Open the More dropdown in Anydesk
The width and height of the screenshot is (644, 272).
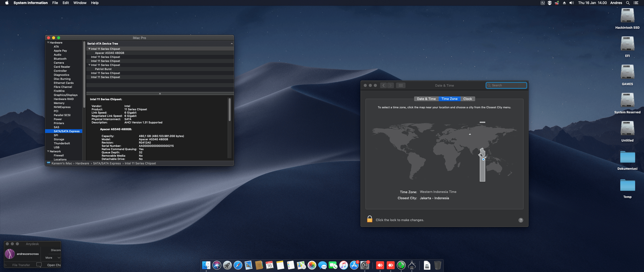(53, 258)
